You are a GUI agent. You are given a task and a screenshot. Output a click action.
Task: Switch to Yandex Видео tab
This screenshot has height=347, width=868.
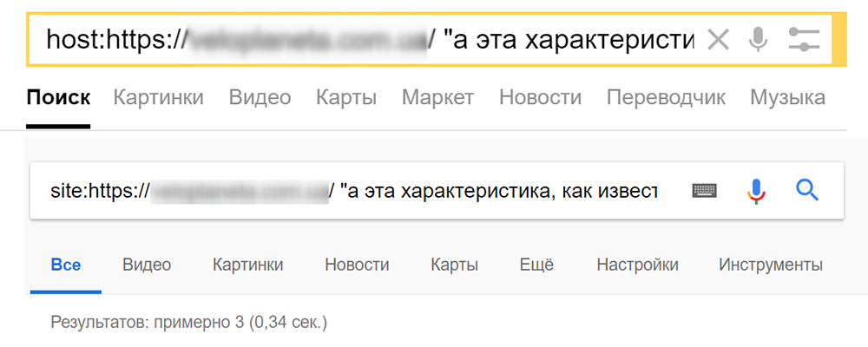pos(260,97)
